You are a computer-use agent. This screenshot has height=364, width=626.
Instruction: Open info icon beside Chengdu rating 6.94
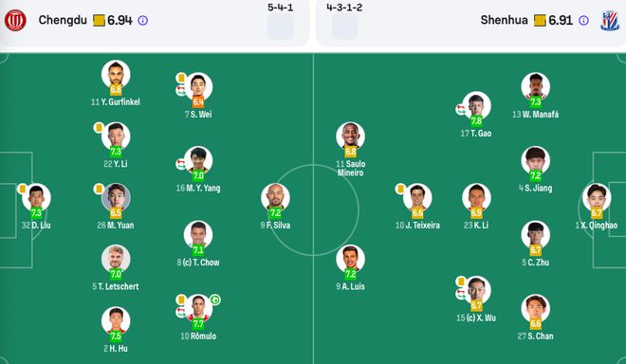click(x=142, y=20)
